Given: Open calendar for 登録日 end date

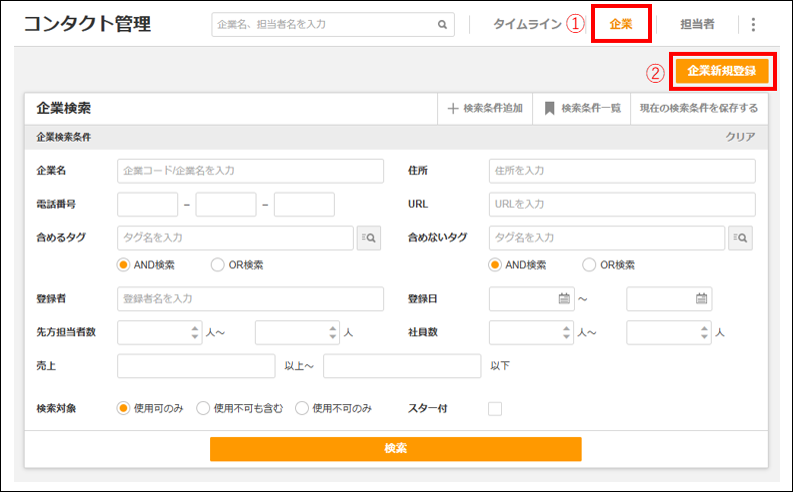Looking at the screenshot, I should click(x=701, y=298).
